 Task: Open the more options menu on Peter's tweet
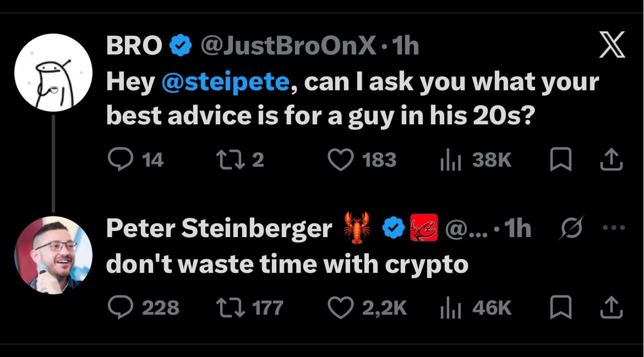614,228
